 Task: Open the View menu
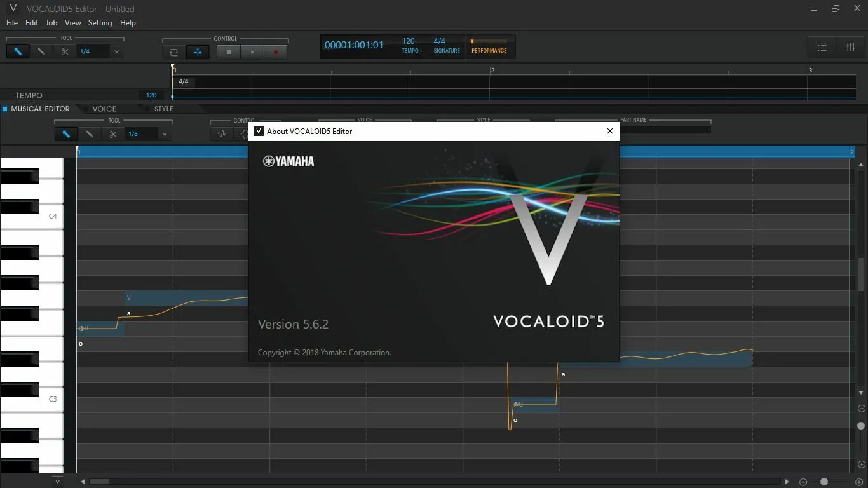(73, 23)
